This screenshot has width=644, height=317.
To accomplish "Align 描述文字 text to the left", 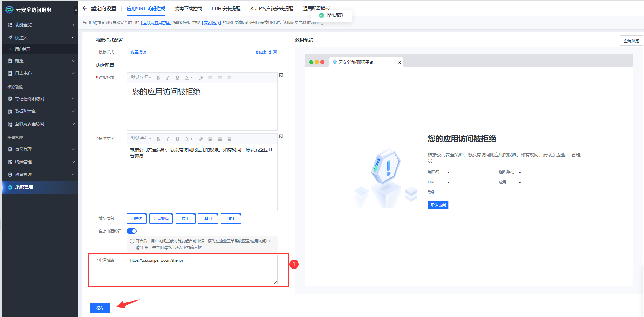I will pos(210,139).
